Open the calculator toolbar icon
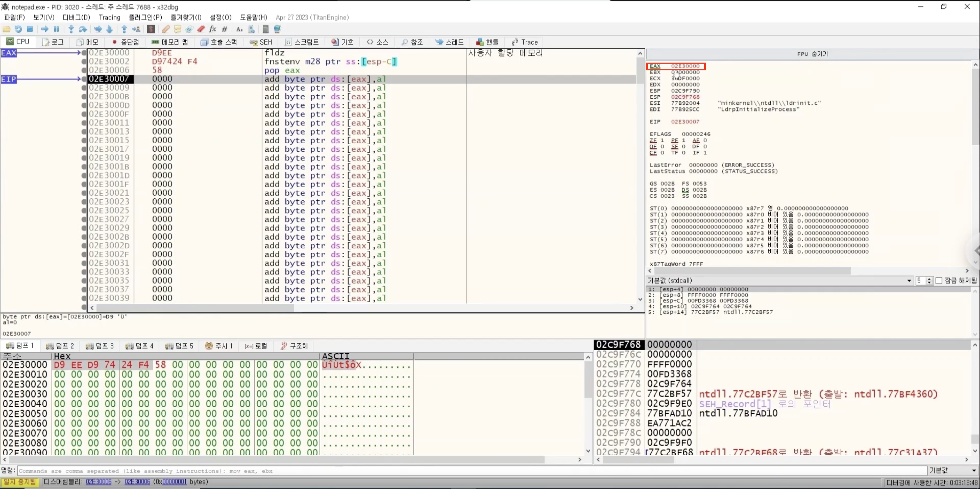980x489 pixels. pyautogui.click(x=265, y=29)
